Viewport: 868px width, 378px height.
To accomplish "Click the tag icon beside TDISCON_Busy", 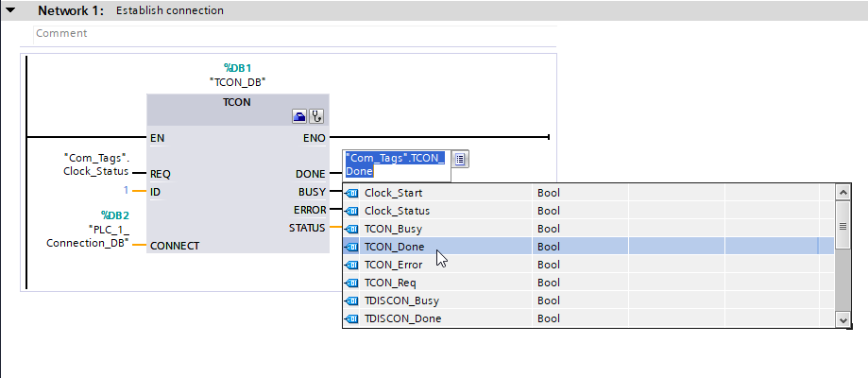I will pos(352,301).
